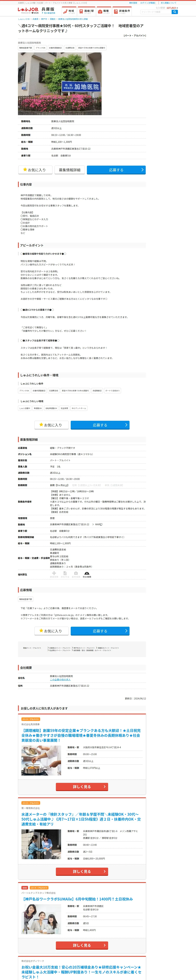Click 詳しく見る for パーソルテンプスタッフ job
Viewport: 196px width, 980px height.
click(82, 945)
